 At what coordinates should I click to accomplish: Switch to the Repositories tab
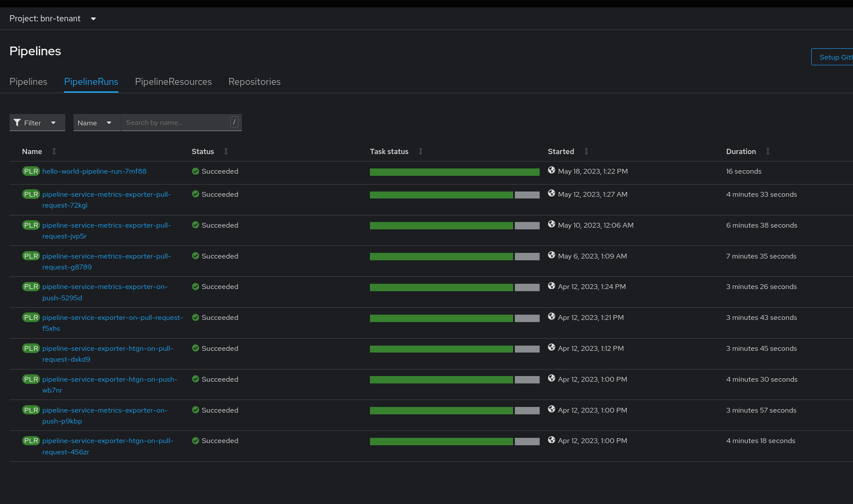(254, 82)
